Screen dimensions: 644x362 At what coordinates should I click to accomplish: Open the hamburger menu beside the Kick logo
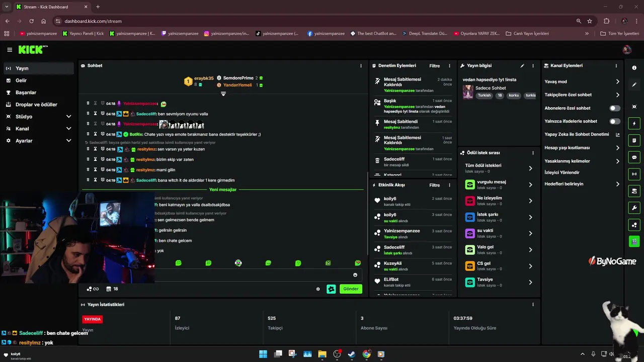[10, 50]
